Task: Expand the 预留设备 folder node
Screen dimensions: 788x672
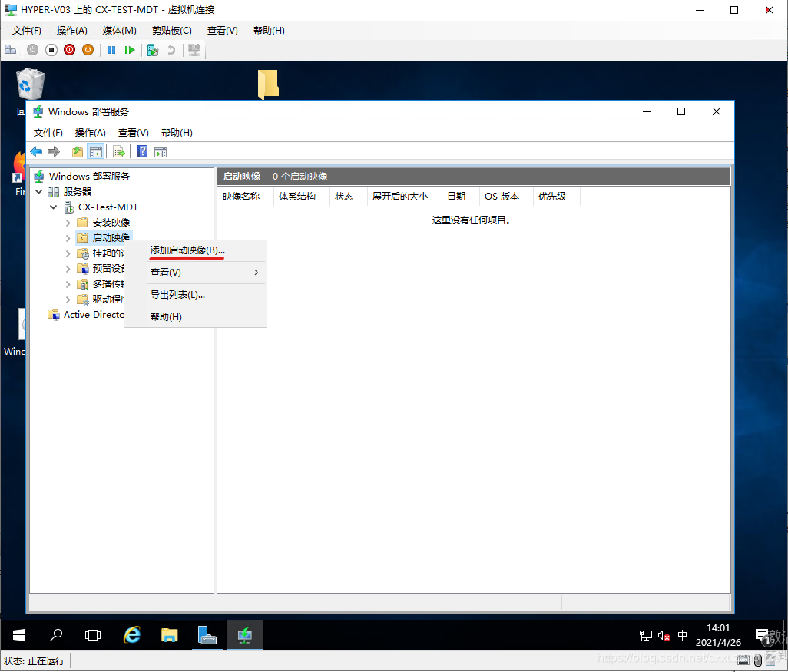Action: point(68,268)
